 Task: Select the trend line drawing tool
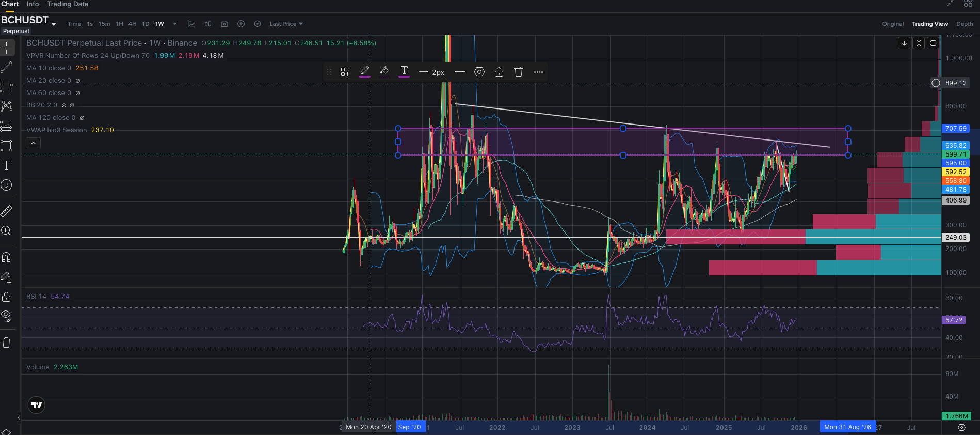click(x=7, y=67)
